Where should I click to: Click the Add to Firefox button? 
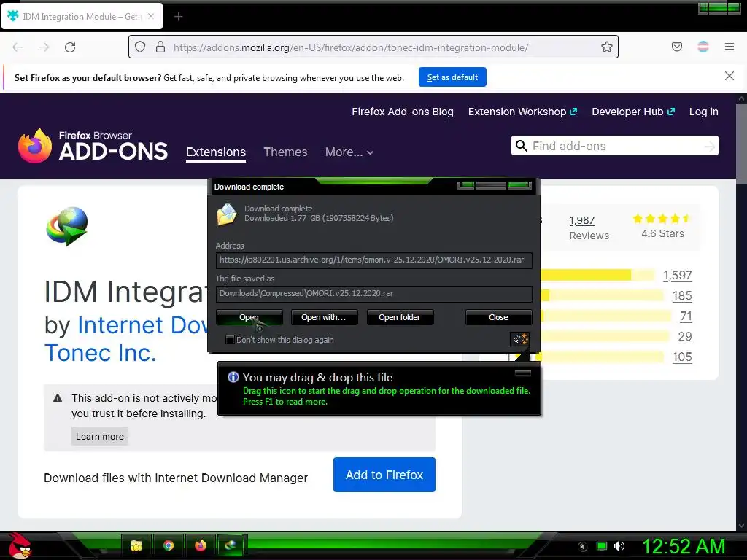coord(384,475)
